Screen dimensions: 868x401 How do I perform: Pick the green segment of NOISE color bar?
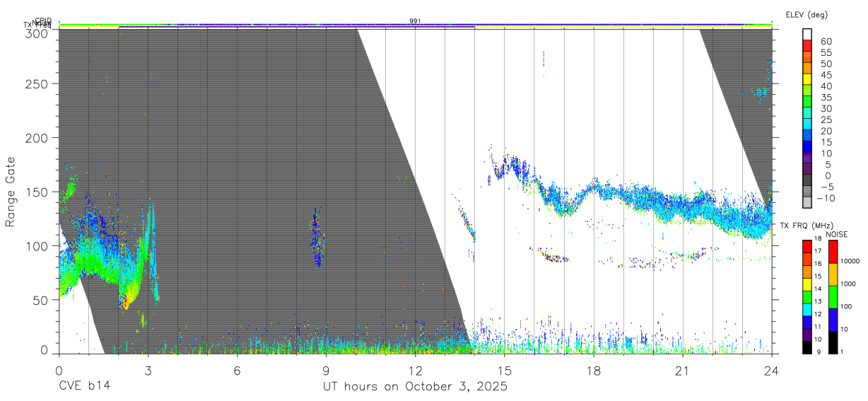point(832,296)
